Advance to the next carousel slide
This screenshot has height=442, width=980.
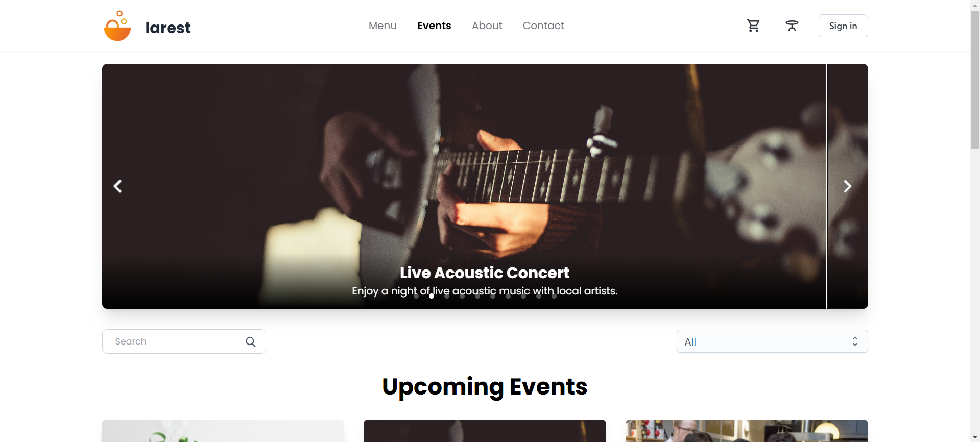847,186
